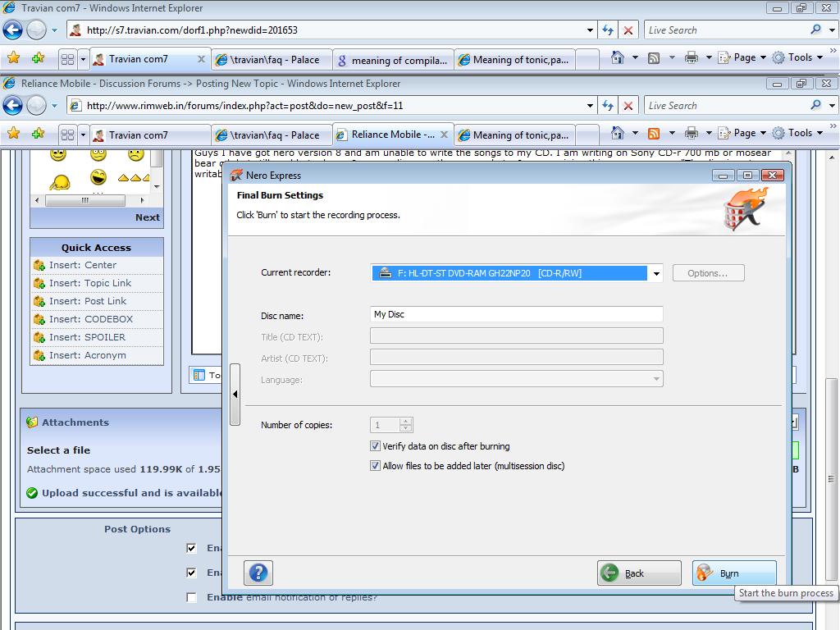Print the page from the Travian window toolbar

(x=692, y=57)
